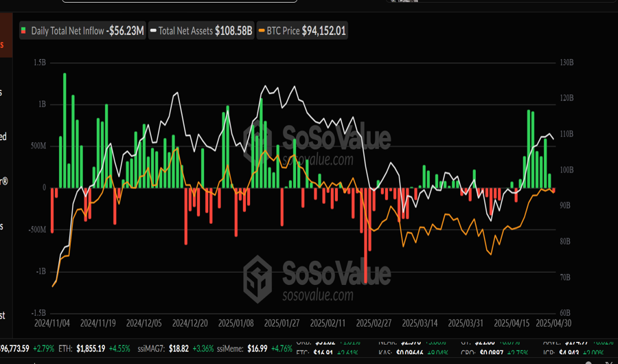The width and height of the screenshot is (618, 364).
Task: Click the 2025/04/30 date label
Action: pos(553,323)
